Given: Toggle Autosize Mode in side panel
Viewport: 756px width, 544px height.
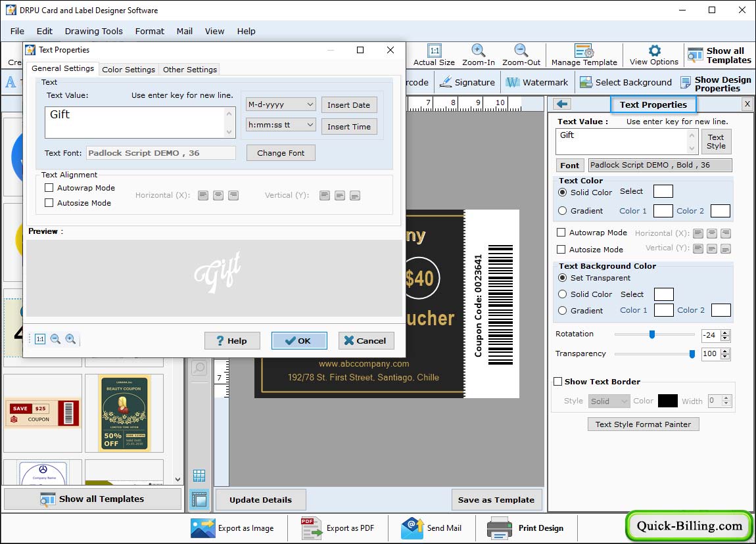Looking at the screenshot, I should 561,249.
